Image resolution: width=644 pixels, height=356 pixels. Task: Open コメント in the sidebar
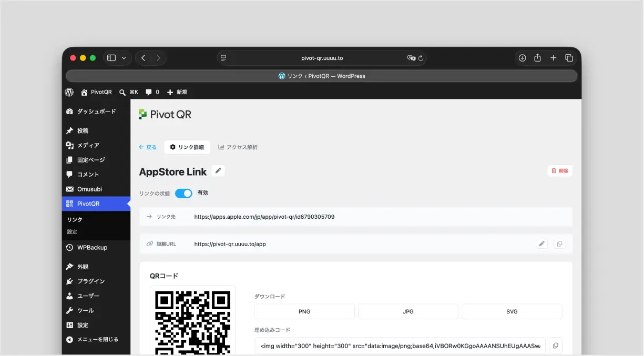coord(96,174)
